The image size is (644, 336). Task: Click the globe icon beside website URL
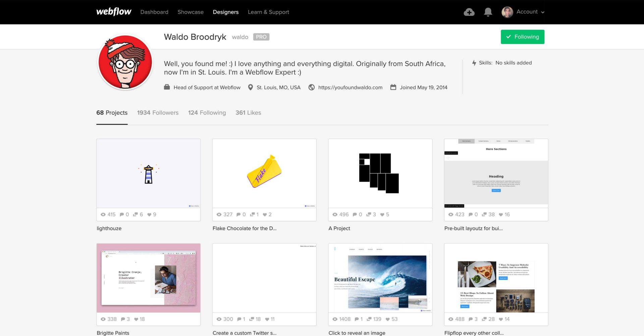(312, 87)
